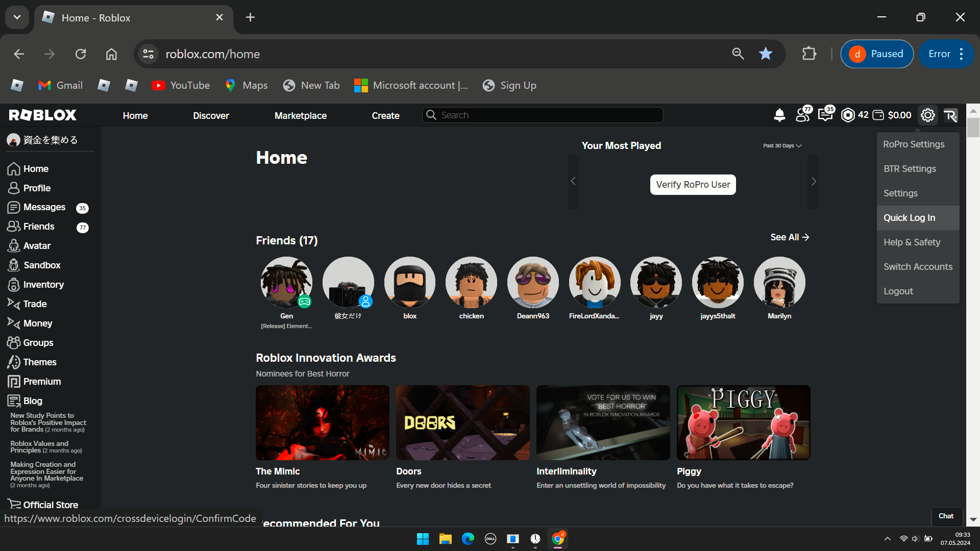Go to the Marketplace tab
Screen dimensions: 980x551
[301, 116]
